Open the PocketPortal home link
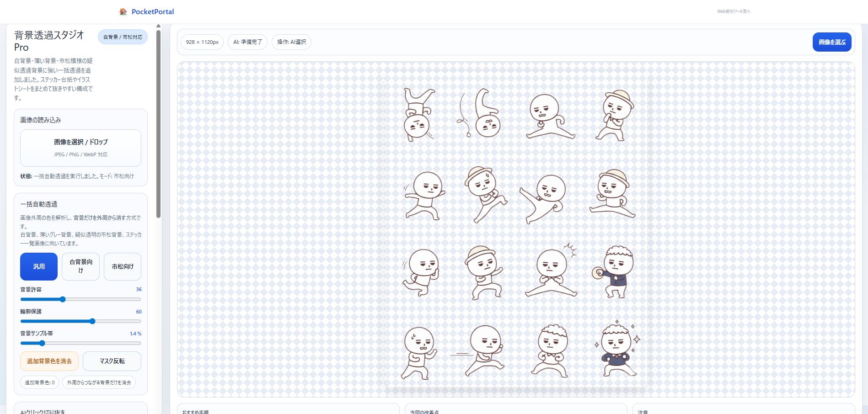This screenshot has width=868, height=414. coord(152,12)
